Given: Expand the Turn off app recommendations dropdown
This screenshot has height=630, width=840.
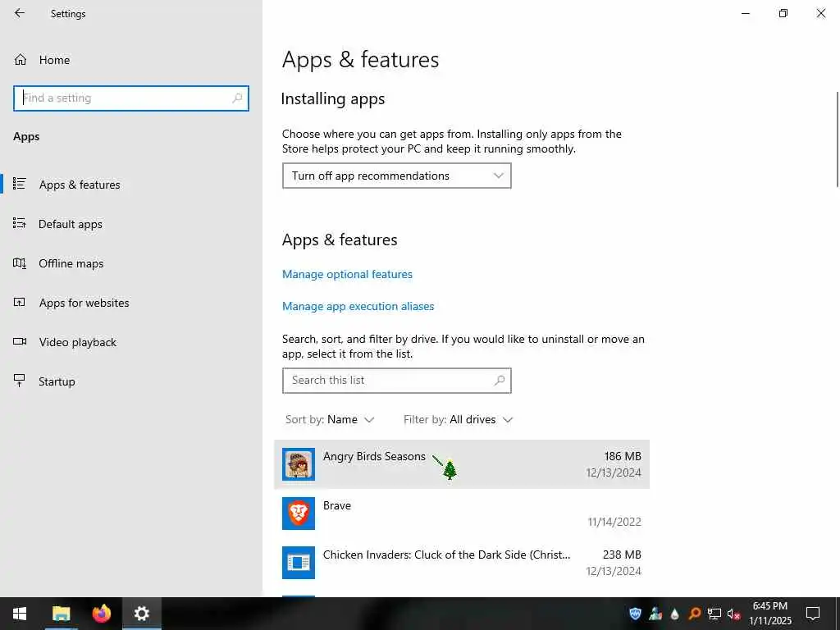Looking at the screenshot, I should 396,176.
